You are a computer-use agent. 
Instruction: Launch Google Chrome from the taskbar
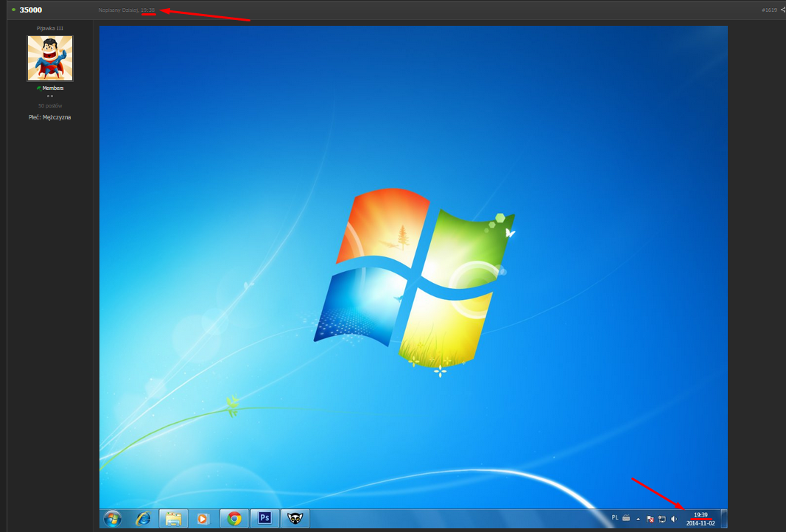coord(234,519)
